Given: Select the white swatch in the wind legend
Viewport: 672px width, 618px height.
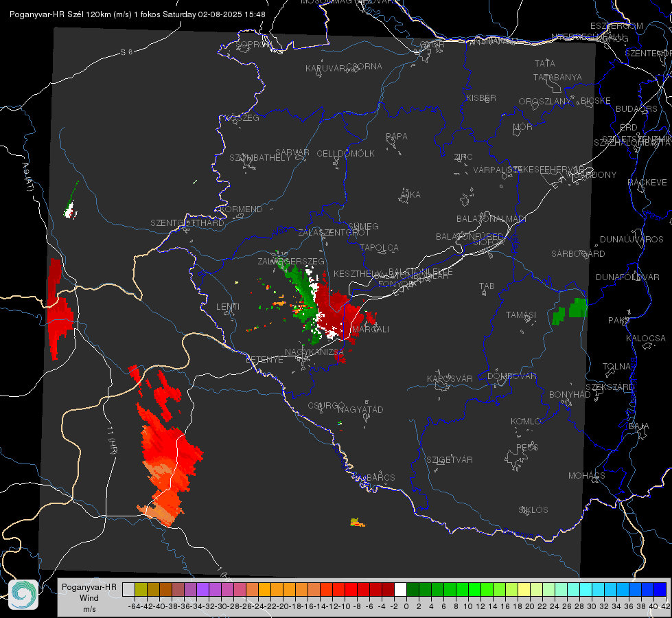Looking at the screenshot, I should click(x=400, y=589).
